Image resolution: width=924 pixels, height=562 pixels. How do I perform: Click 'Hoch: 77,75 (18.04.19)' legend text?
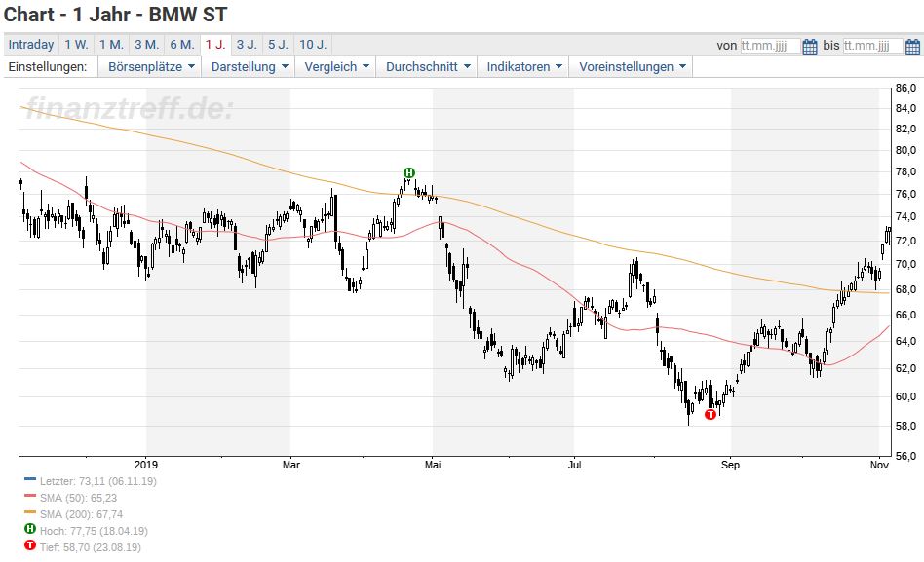pyautogui.click(x=94, y=531)
